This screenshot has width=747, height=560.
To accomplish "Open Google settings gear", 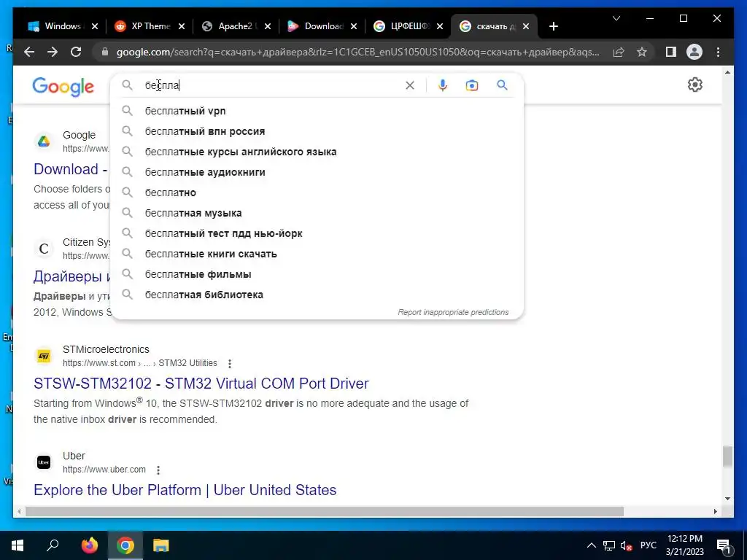I will click(695, 85).
